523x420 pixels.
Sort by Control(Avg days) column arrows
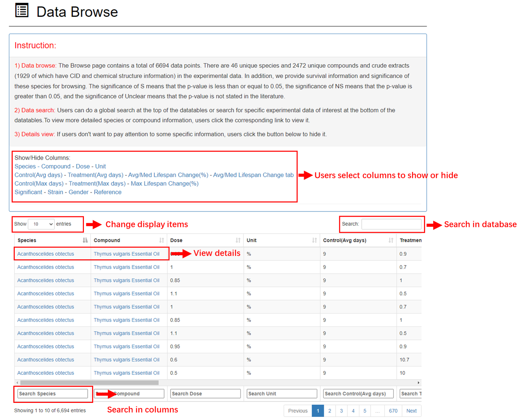coord(391,240)
